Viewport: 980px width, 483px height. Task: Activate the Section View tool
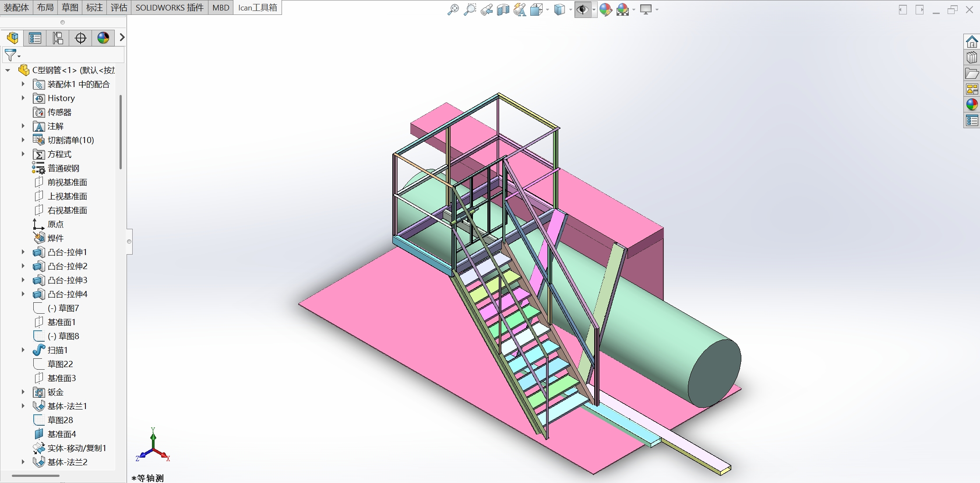503,9
